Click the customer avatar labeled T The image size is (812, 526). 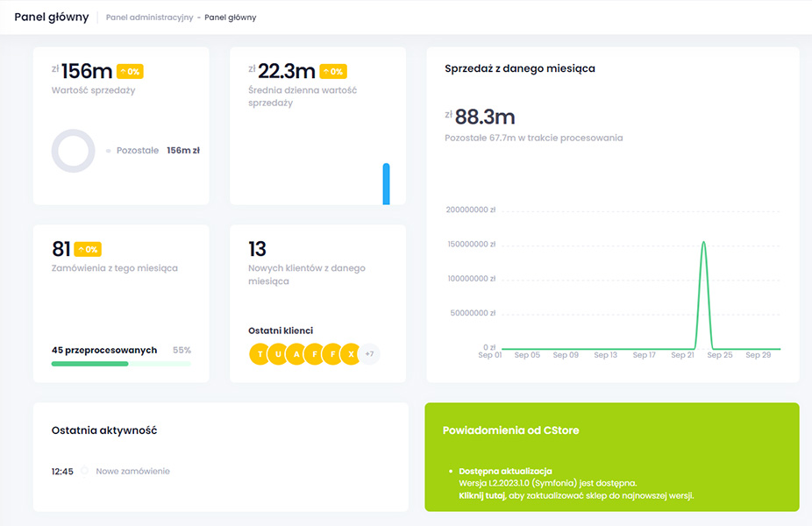tap(260, 354)
